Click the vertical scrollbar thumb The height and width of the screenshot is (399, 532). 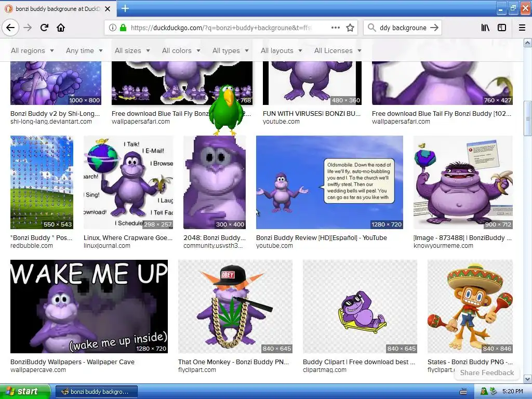click(528, 118)
